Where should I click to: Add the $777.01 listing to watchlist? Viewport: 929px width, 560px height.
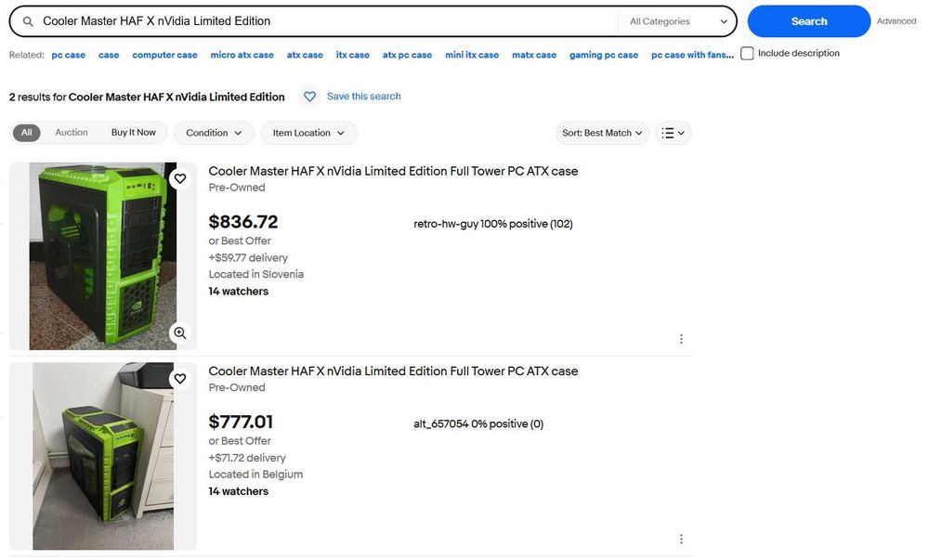tap(180, 379)
